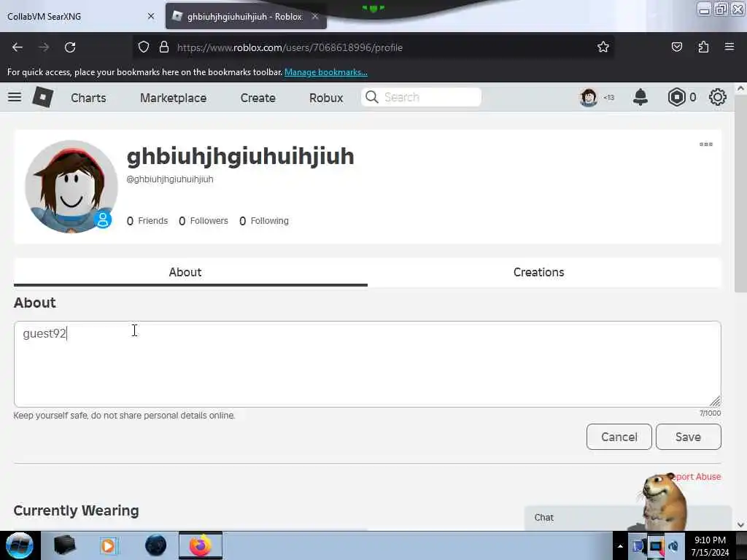View the 0 Followers list
The image size is (747, 560).
[x=204, y=221]
